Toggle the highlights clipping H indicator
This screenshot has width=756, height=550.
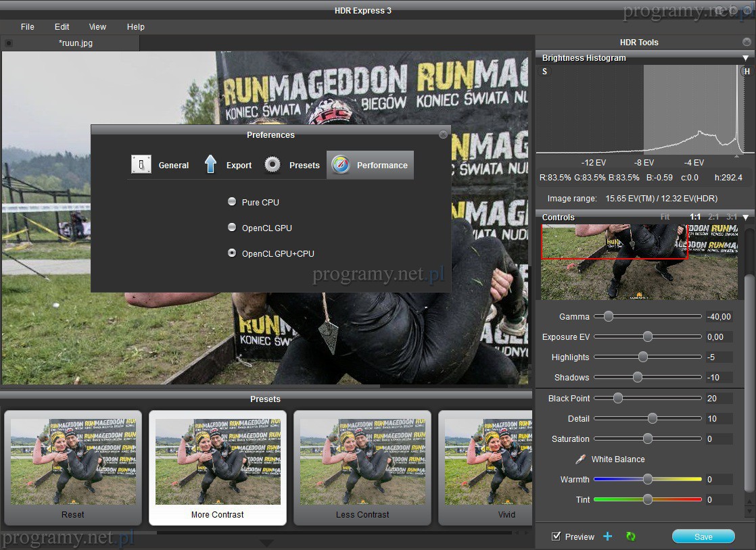tap(747, 72)
